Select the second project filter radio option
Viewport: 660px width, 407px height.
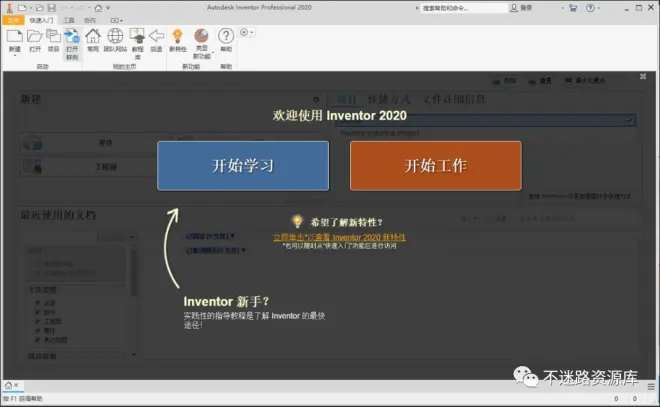coord(39,273)
